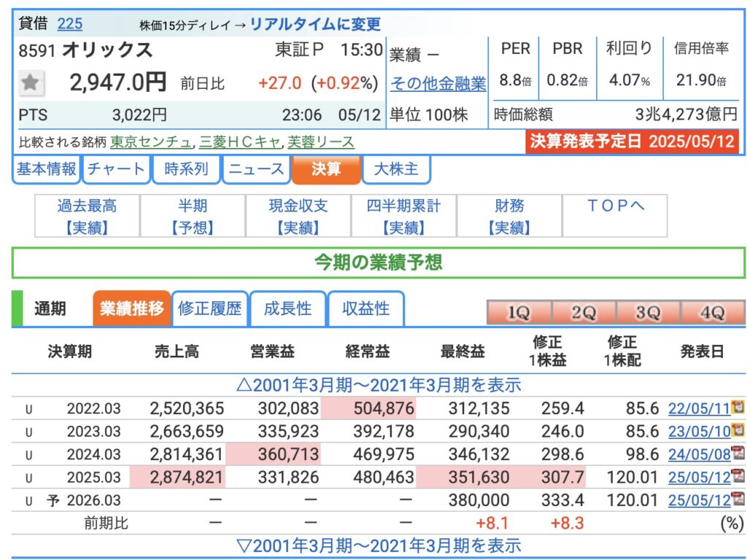Jump to 半期【予想】 section
The width and height of the screenshot is (747, 560).
[193, 216]
